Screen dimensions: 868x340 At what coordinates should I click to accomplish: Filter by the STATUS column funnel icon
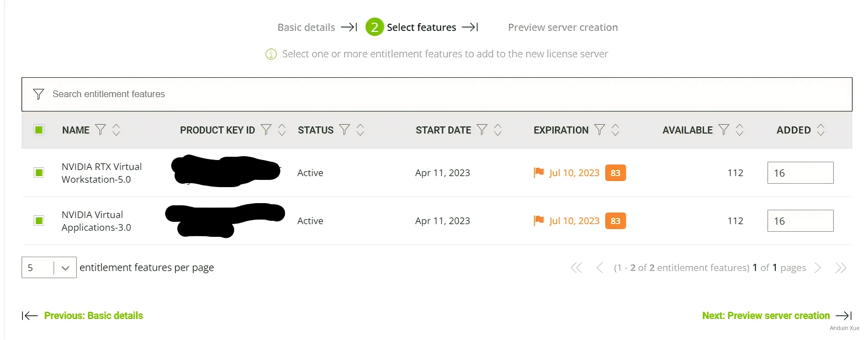(345, 130)
